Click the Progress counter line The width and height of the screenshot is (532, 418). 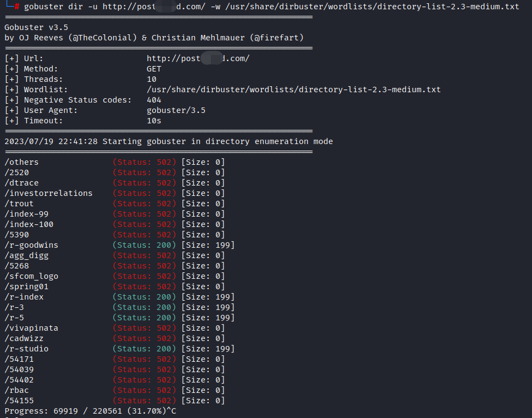(x=90, y=410)
